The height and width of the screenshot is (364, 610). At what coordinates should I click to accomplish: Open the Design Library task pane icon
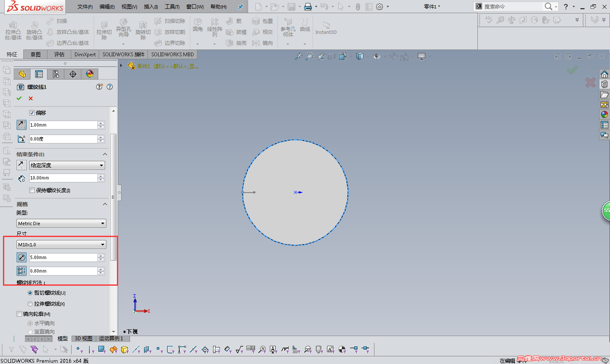tap(604, 84)
